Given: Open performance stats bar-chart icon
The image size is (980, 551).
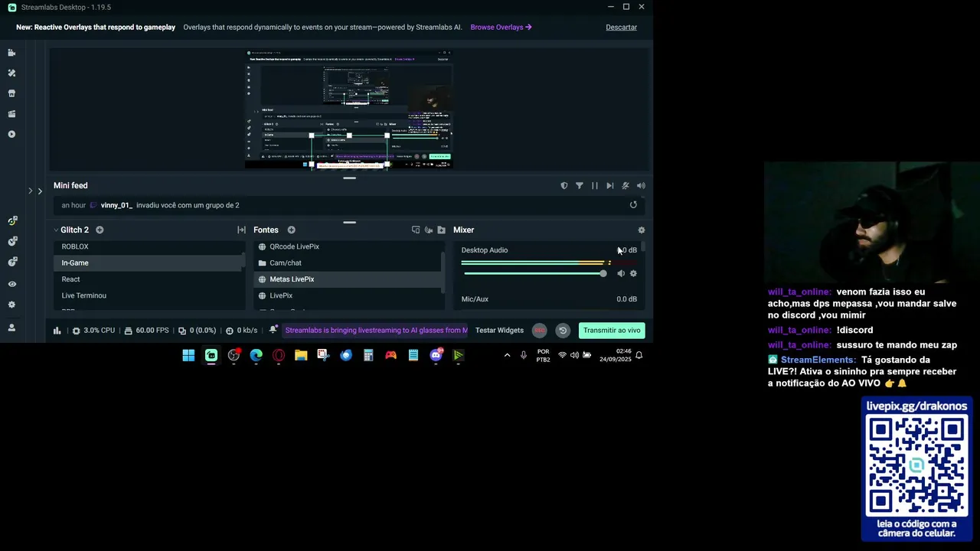Looking at the screenshot, I should coord(57,331).
